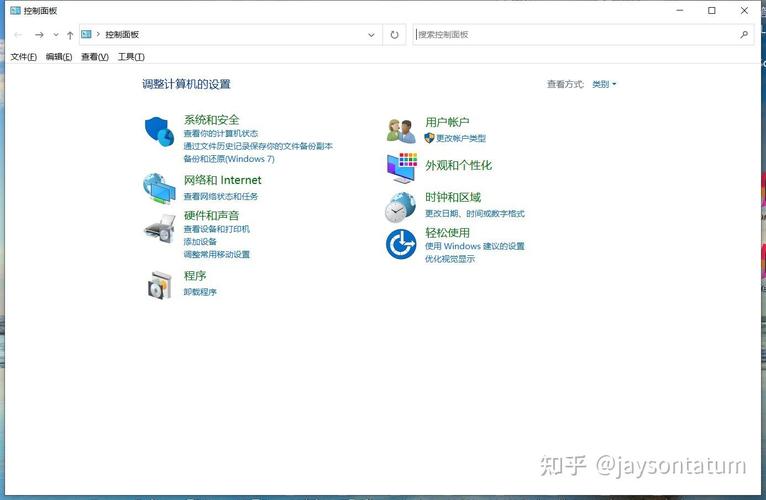The height and width of the screenshot is (500, 766).
Task: Click the back navigation arrow
Action: 18,35
